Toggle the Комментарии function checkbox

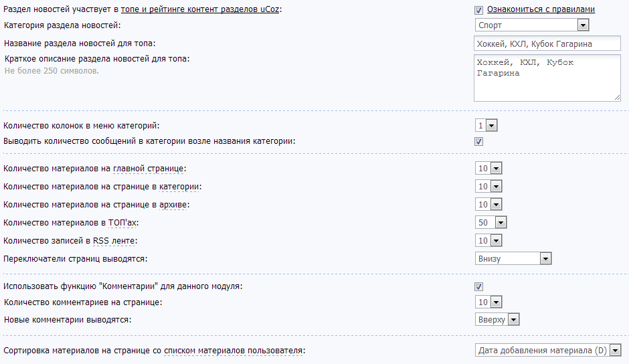point(478,286)
